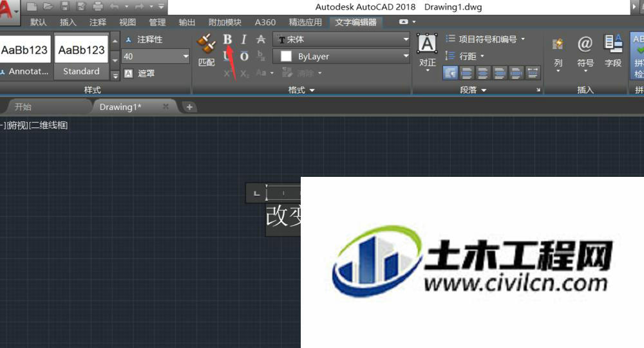This screenshot has height=348, width=644.
Task: Click the Background Mask (遮罩) button
Action: tap(140, 73)
